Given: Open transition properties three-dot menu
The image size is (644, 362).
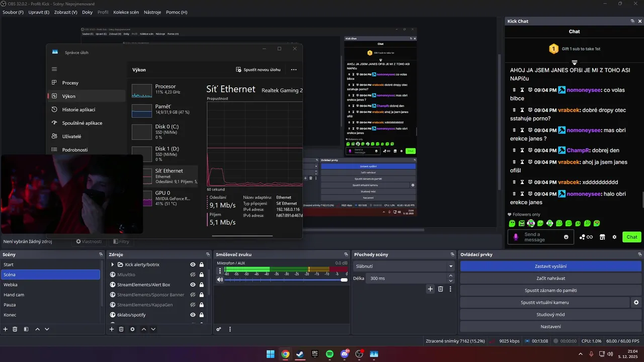Looking at the screenshot, I should [450, 289].
